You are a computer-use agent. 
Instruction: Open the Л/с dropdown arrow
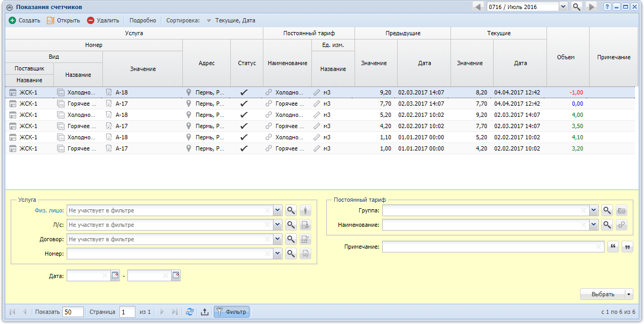point(277,225)
